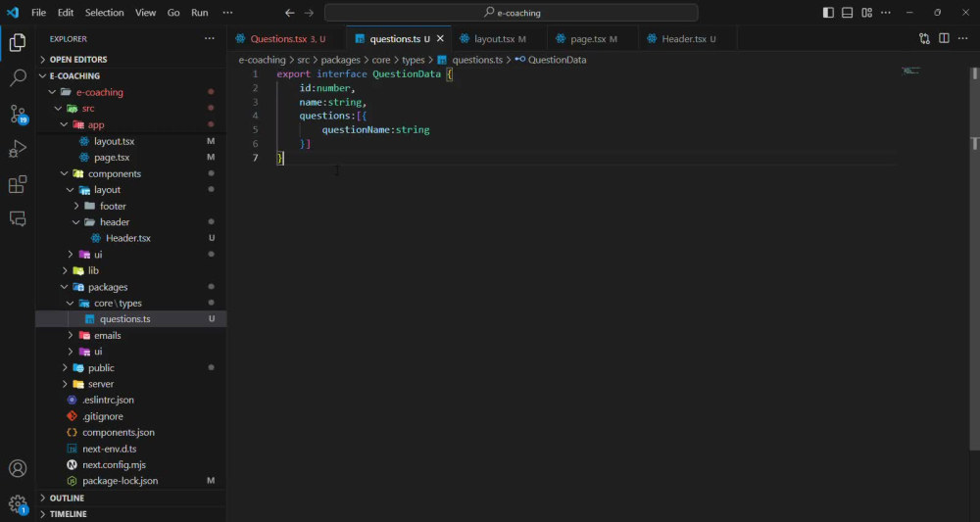Screen dimensions: 980x522
Task: Open the Accounts icon
Action: tap(18, 468)
